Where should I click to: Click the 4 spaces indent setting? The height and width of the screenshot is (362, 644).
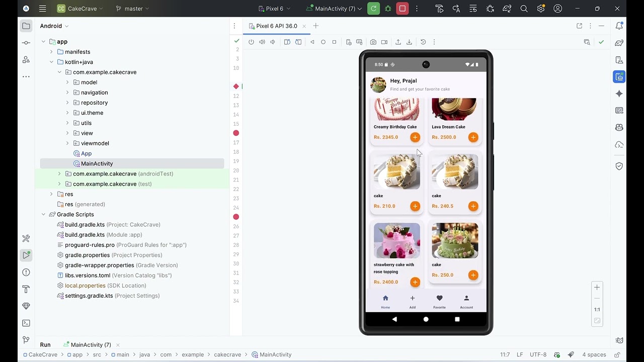(594, 354)
